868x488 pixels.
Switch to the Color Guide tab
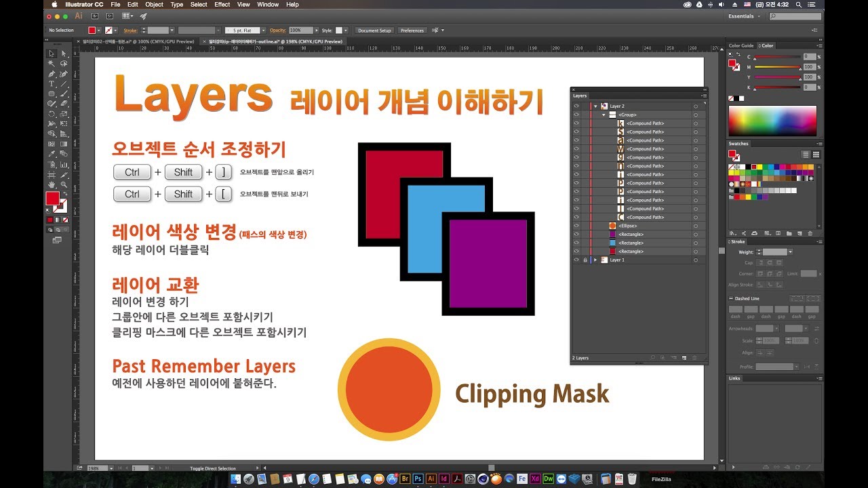[741, 45]
